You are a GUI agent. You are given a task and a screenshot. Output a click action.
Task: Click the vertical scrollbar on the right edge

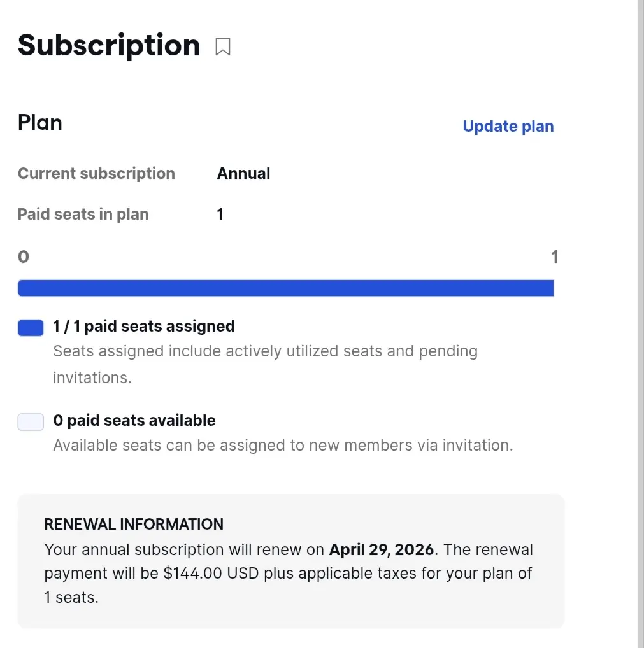(x=640, y=324)
